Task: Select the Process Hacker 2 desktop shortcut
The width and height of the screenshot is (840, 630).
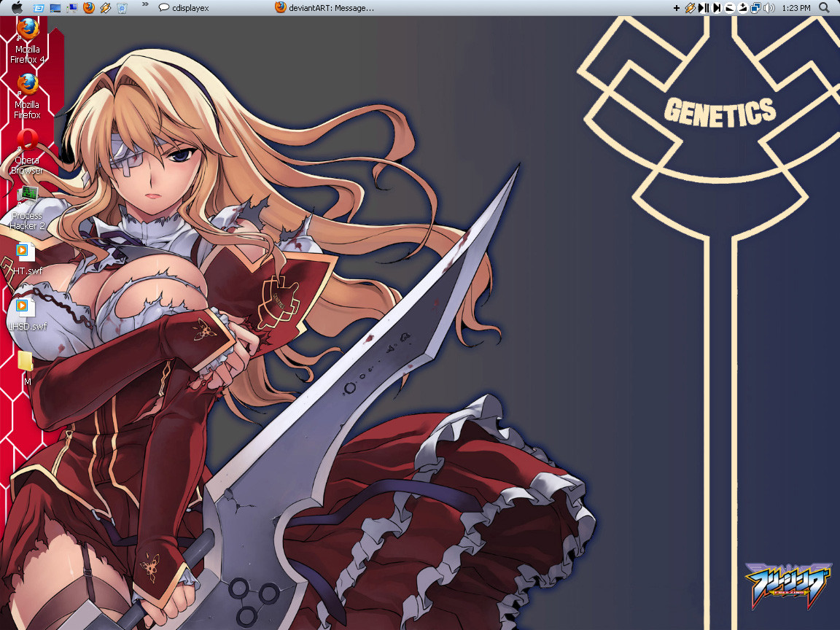Action: click(x=27, y=208)
